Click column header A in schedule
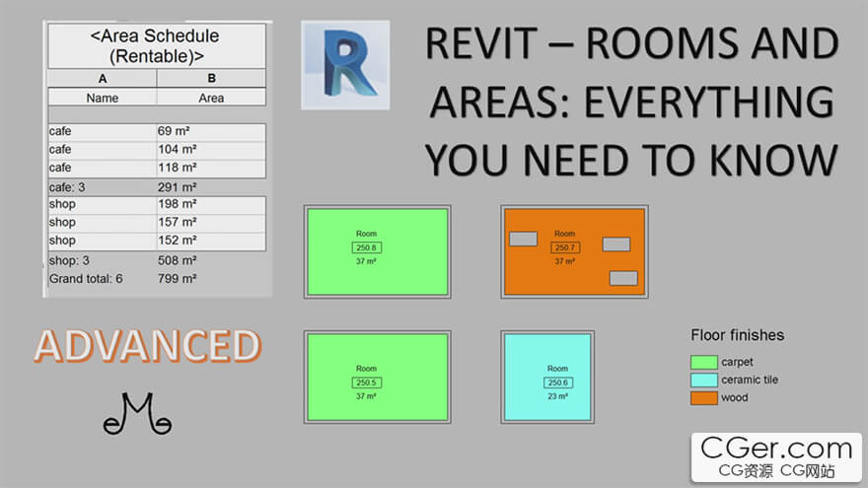 point(103,79)
